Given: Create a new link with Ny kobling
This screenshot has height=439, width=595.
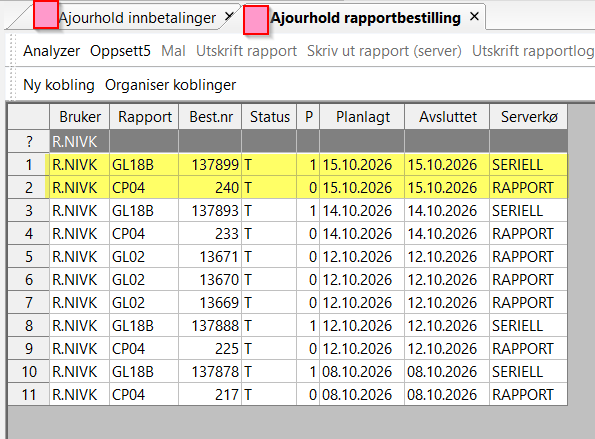Looking at the screenshot, I should click(x=59, y=85).
